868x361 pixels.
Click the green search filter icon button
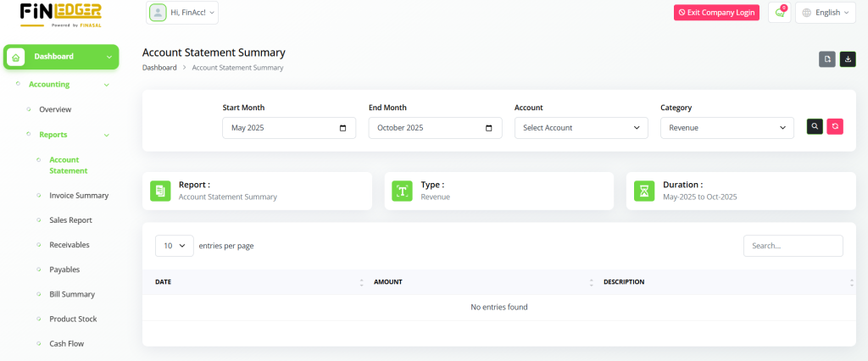point(815,126)
